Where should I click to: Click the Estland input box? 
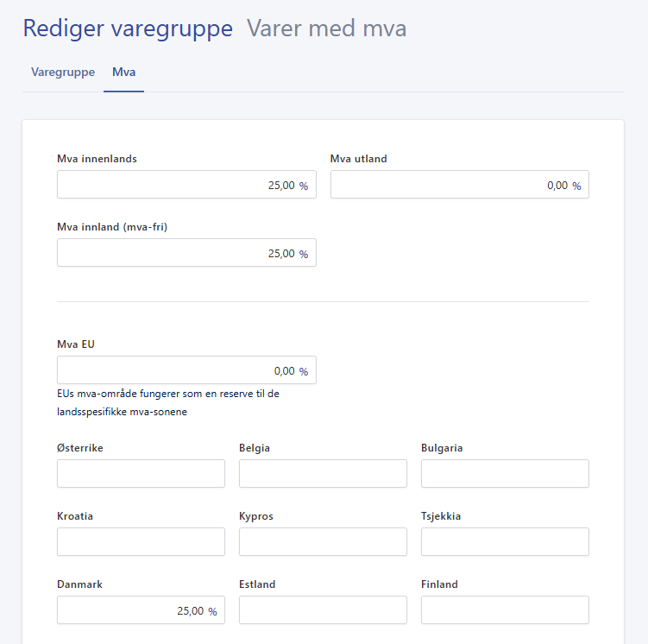pos(323,610)
